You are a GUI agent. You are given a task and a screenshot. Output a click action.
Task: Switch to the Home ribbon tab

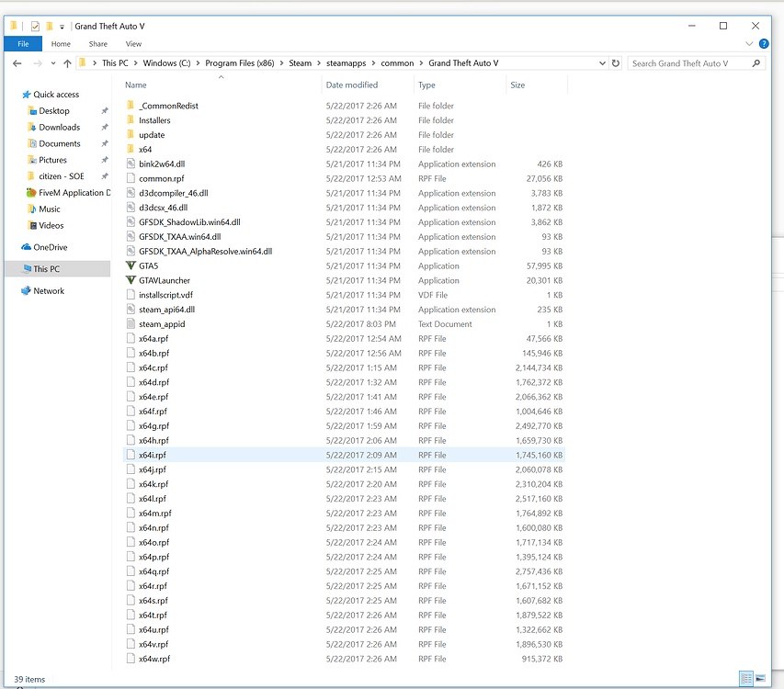(x=61, y=44)
